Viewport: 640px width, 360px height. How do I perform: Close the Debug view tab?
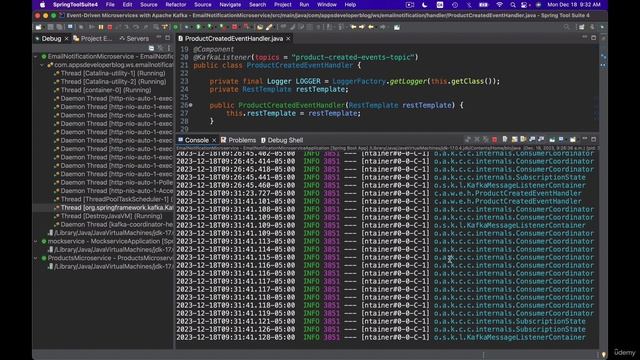(x=66, y=38)
